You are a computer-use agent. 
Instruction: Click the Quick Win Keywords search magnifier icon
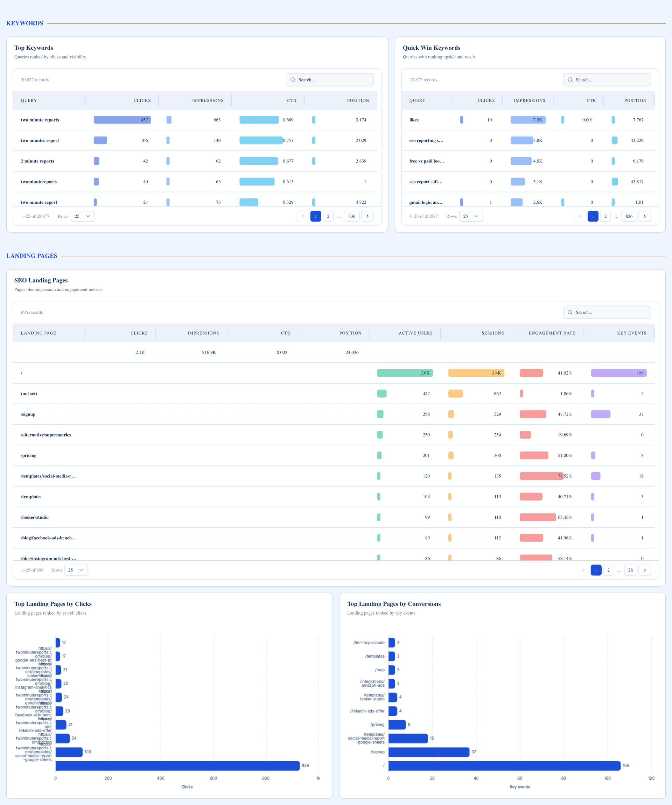(x=570, y=80)
